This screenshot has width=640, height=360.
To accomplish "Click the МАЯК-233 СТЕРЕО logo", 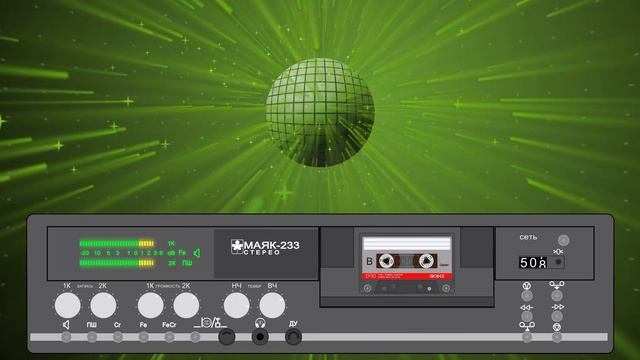I will click(x=265, y=247).
